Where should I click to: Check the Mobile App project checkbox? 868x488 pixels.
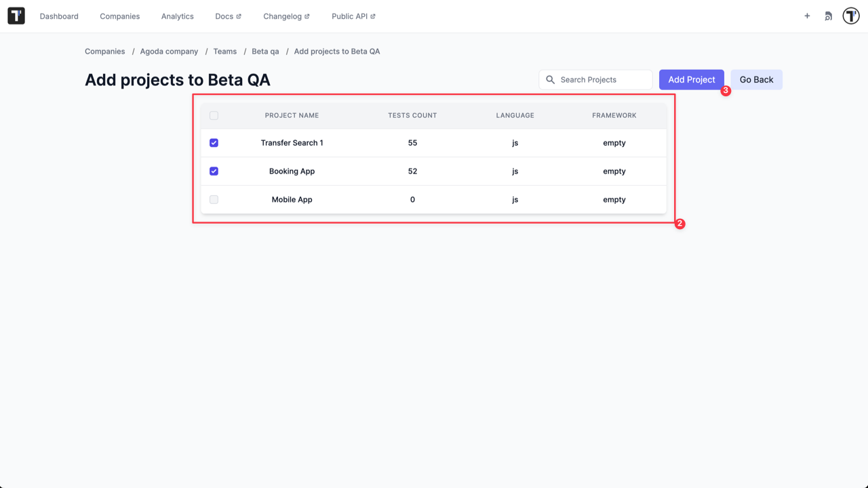(214, 199)
